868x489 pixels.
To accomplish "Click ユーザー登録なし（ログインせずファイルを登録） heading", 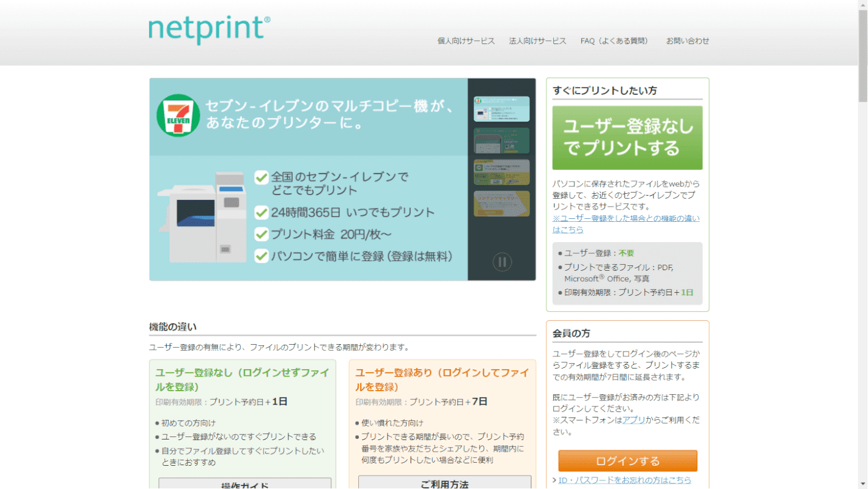I will (x=242, y=380).
